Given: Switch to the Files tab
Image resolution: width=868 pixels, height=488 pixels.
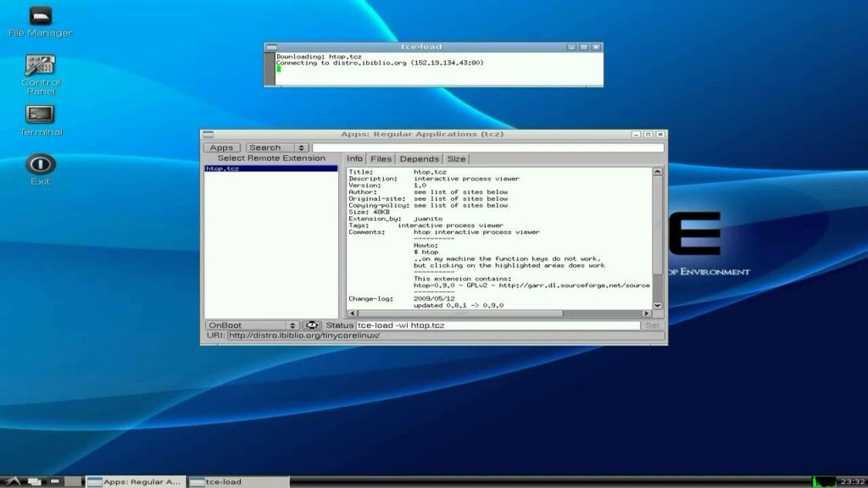Looking at the screenshot, I should pos(381,158).
